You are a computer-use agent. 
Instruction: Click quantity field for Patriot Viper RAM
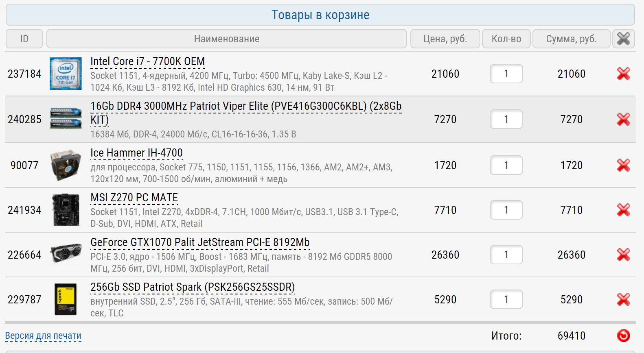(x=506, y=119)
